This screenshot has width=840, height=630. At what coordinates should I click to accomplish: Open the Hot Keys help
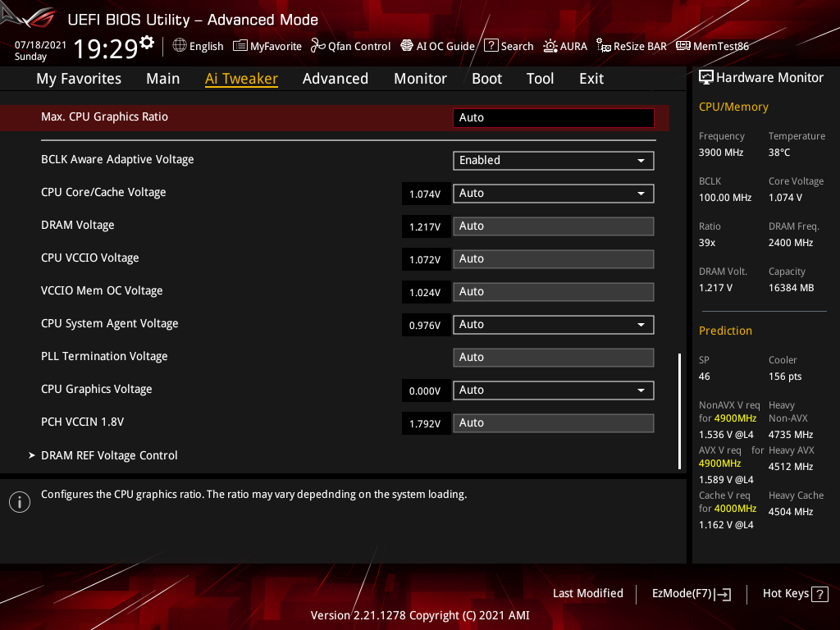pos(794,593)
